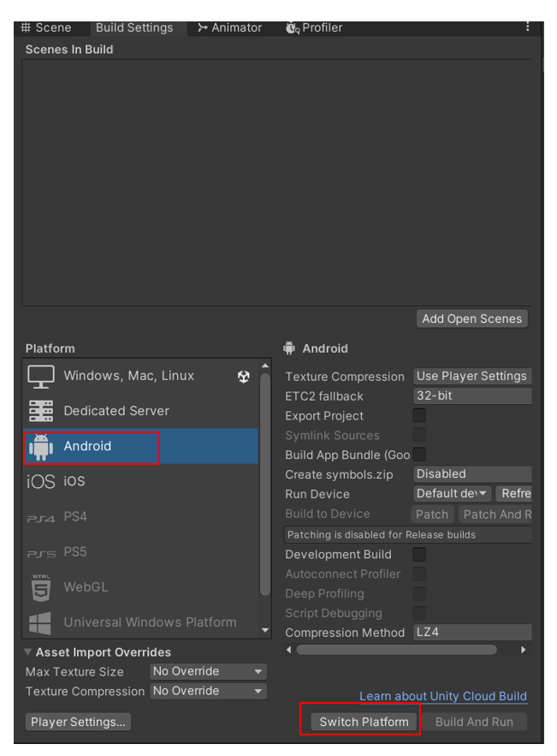
Task: Click the Android robot icon in platform list
Action: pos(41,447)
